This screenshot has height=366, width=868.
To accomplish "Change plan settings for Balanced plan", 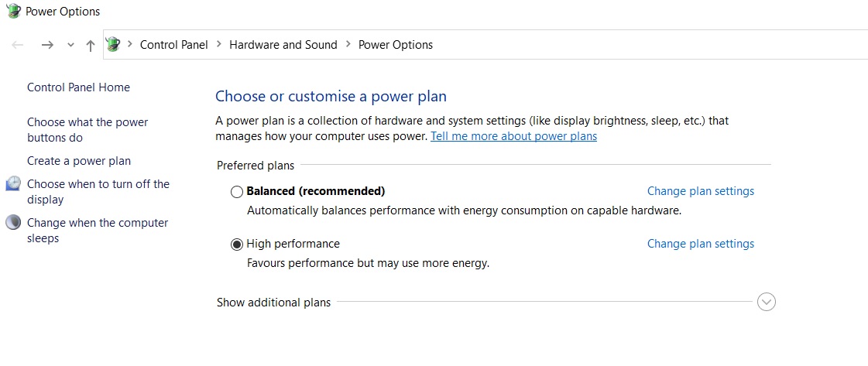I will coord(700,191).
